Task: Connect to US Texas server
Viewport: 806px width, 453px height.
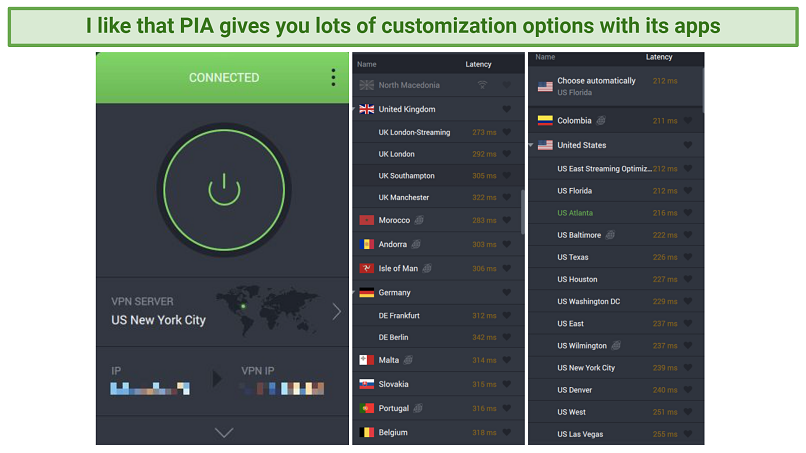Action: [x=616, y=257]
